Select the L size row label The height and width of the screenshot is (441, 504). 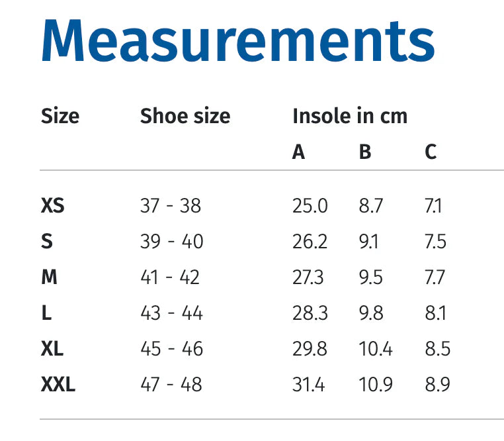tap(46, 313)
